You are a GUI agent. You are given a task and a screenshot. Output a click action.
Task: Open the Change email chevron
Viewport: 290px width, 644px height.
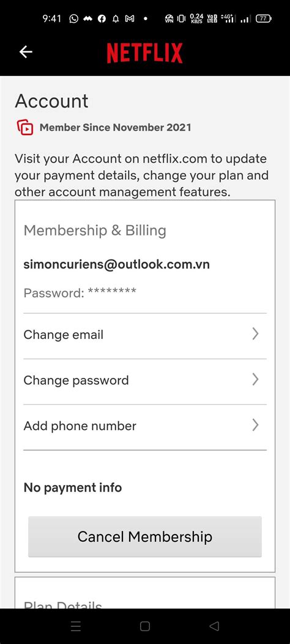click(x=256, y=334)
